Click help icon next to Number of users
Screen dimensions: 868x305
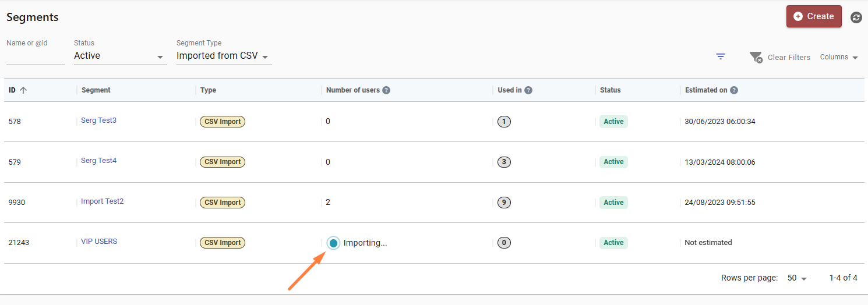386,90
